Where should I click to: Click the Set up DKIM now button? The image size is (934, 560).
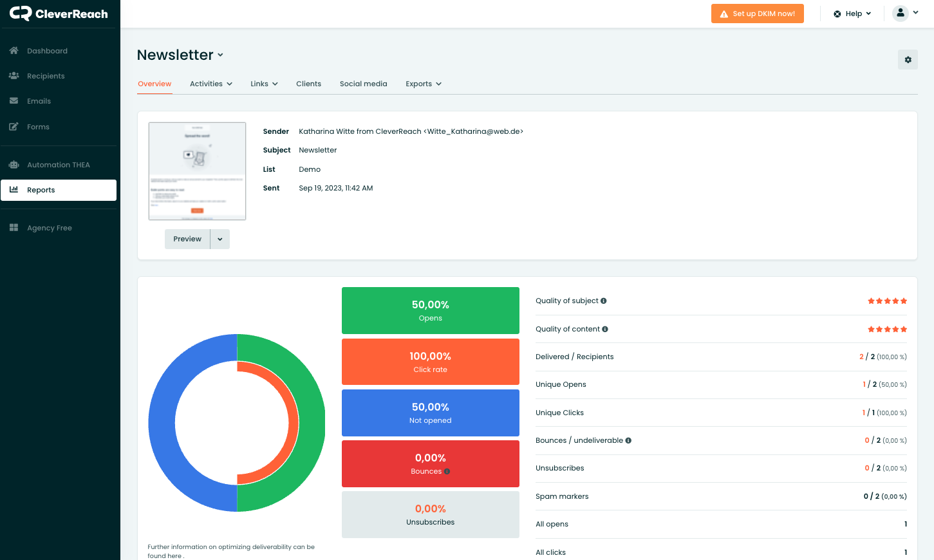pos(757,14)
